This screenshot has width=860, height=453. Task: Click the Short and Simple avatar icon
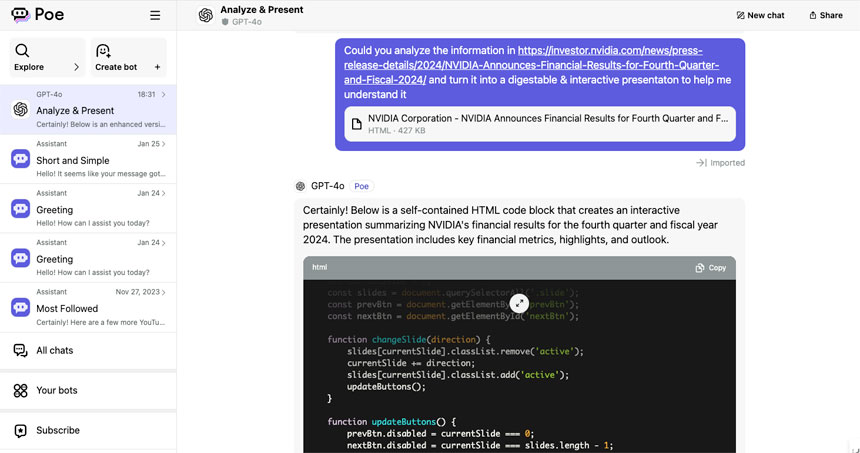pyautogui.click(x=20, y=159)
